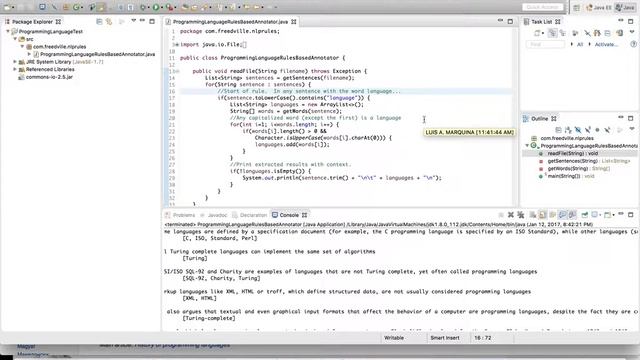Screen dimensions: 640x360
Task: Maximize the editor area
Action: 510,21
